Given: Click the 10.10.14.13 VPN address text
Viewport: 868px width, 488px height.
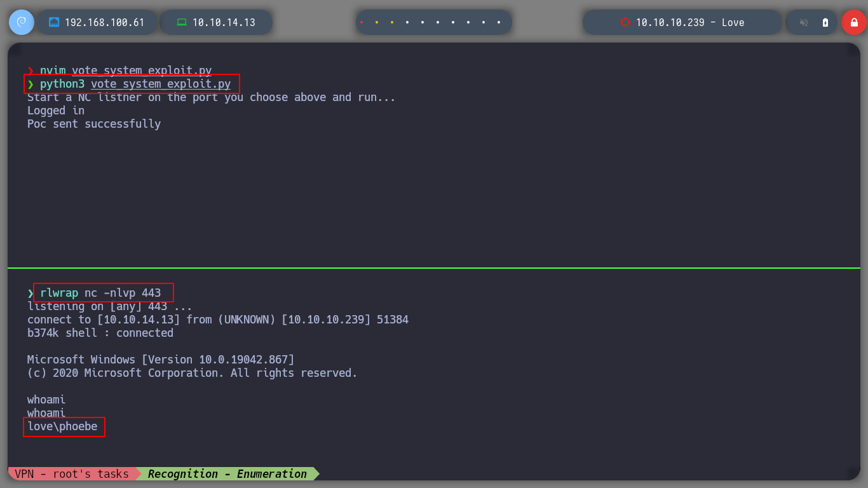Looking at the screenshot, I should 224,22.
